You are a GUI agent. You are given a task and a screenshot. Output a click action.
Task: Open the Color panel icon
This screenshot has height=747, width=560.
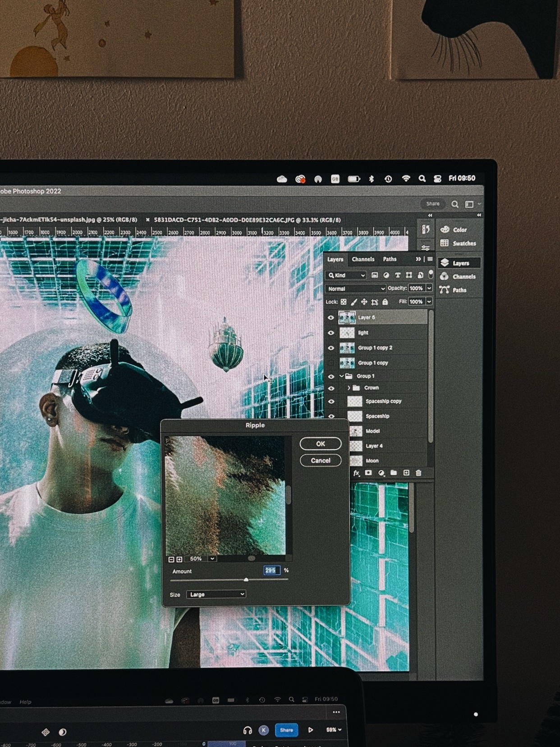pyautogui.click(x=445, y=230)
